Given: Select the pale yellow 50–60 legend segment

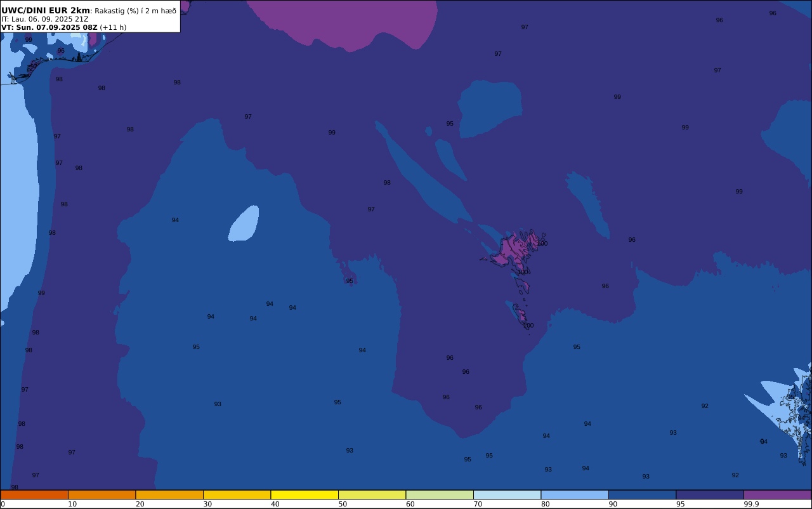Looking at the screenshot, I should 372,494.
